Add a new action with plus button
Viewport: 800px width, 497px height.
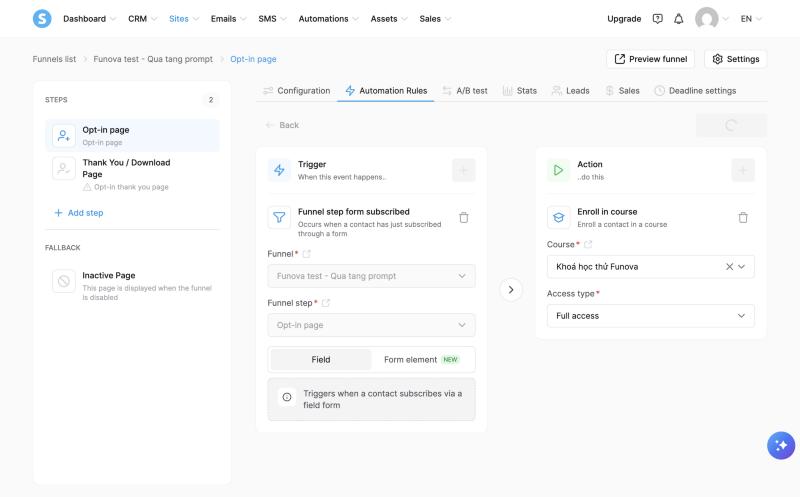[x=743, y=170]
